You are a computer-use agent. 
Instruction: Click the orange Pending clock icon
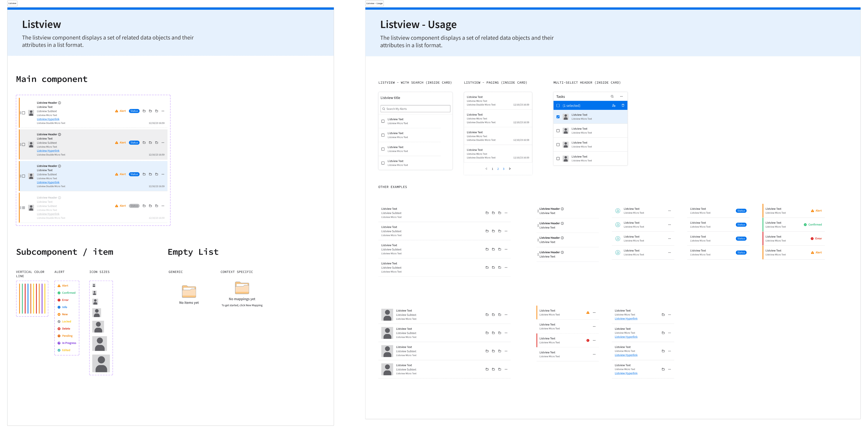click(x=59, y=336)
